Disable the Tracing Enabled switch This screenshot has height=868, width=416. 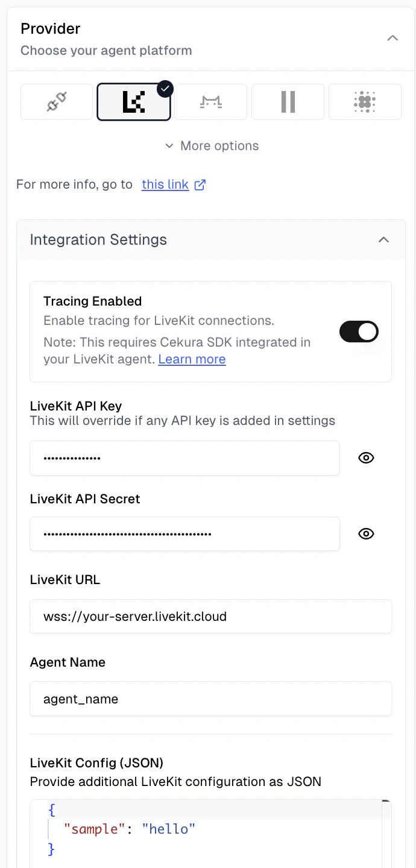tap(359, 332)
